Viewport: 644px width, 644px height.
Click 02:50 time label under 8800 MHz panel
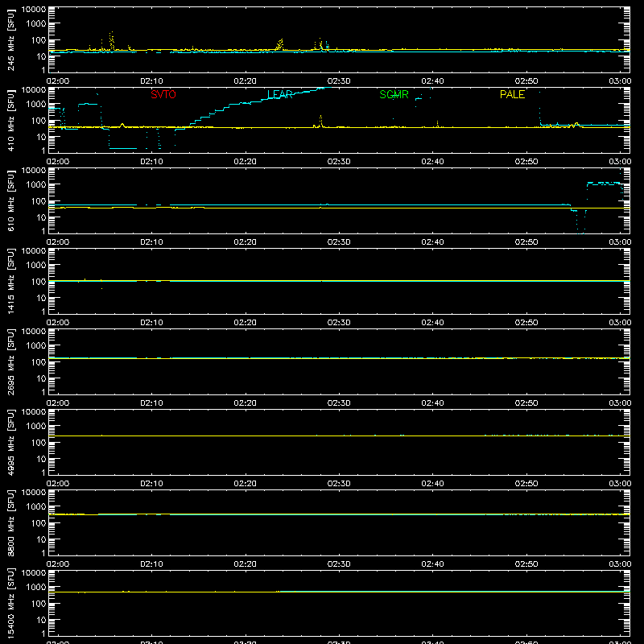(x=526, y=564)
